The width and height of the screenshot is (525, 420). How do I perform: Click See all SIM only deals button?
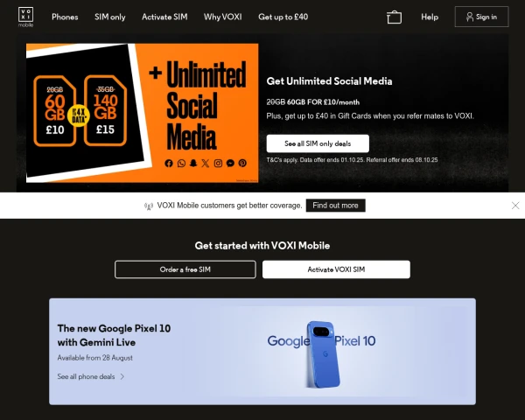point(318,143)
